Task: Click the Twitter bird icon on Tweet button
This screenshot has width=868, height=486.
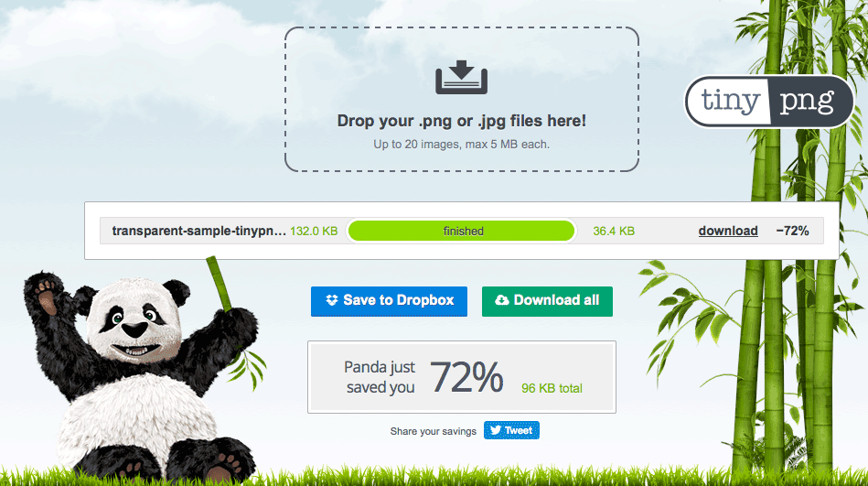Action: pyautogui.click(x=496, y=430)
